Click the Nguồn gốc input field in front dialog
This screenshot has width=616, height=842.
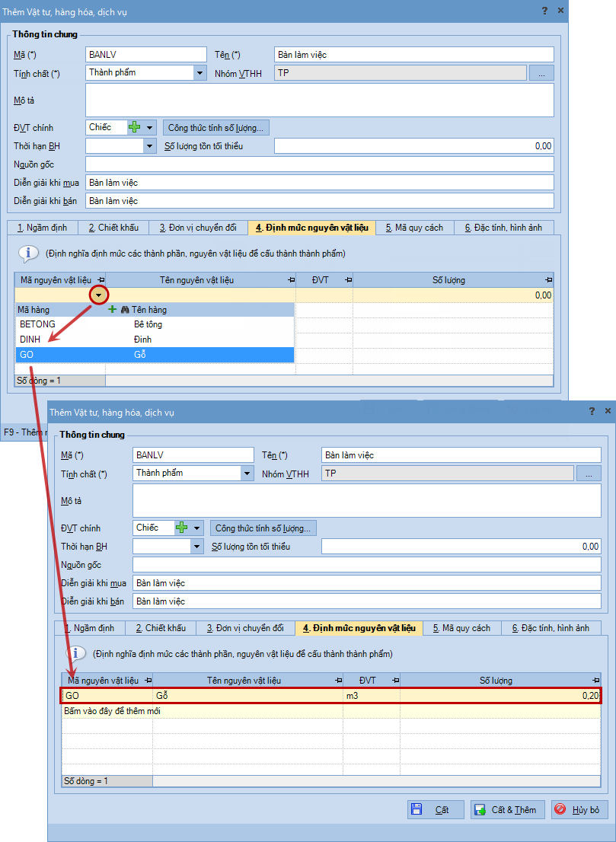click(x=366, y=565)
